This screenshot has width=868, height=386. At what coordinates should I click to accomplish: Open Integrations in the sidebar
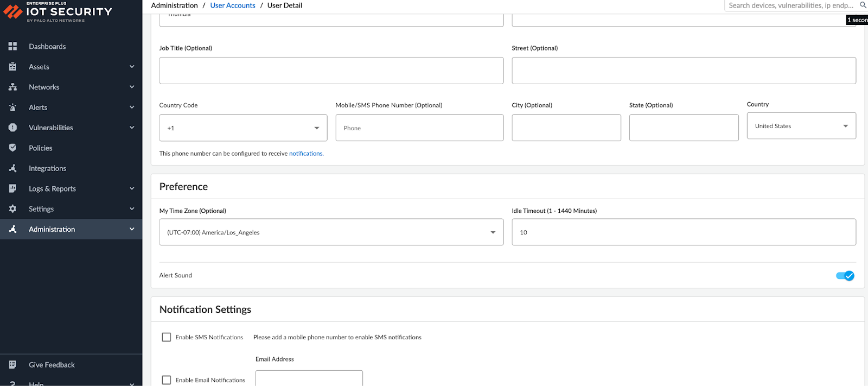[x=48, y=168]
